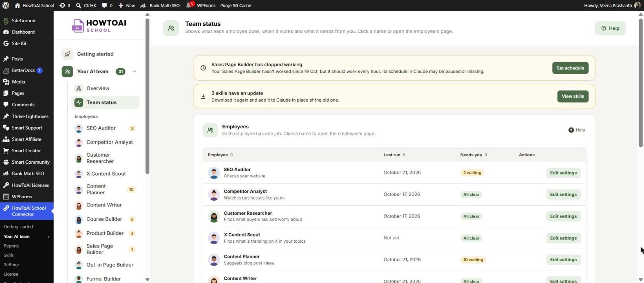Click the View skills button
Screen dimensions: 644x283
[573, 97]
